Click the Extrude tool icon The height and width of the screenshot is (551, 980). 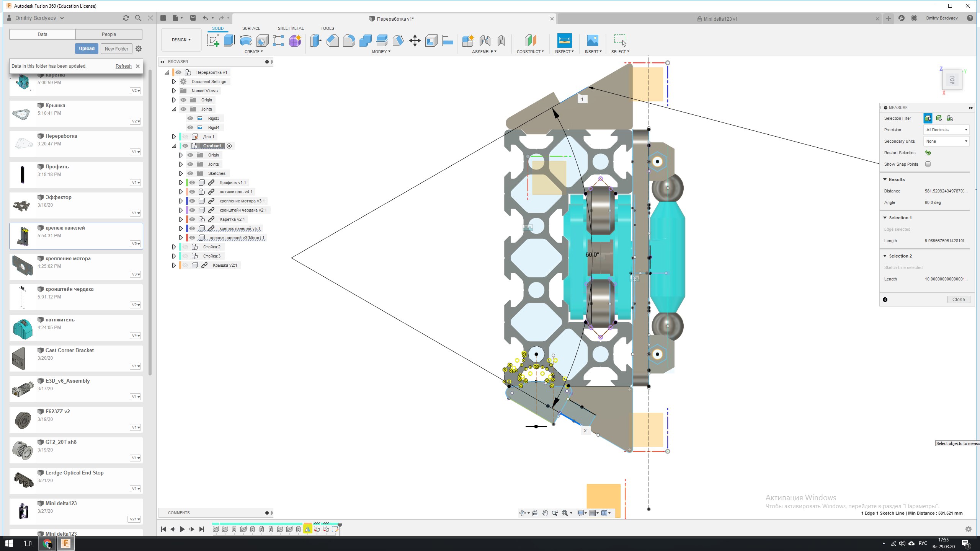[x=229, y=41]
